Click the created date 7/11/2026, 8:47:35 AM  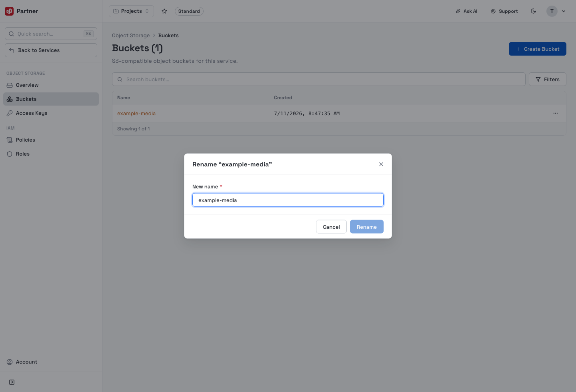[307, 114]
